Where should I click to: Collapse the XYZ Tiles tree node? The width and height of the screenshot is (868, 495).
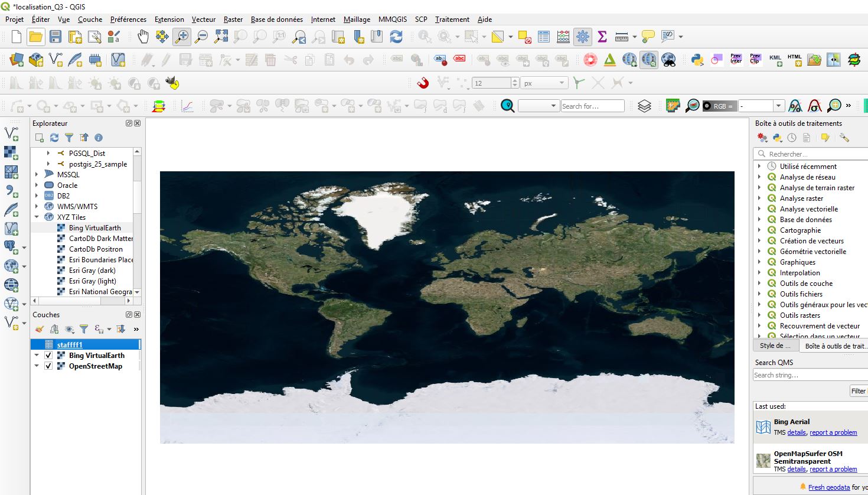click(x=37, y=217)
